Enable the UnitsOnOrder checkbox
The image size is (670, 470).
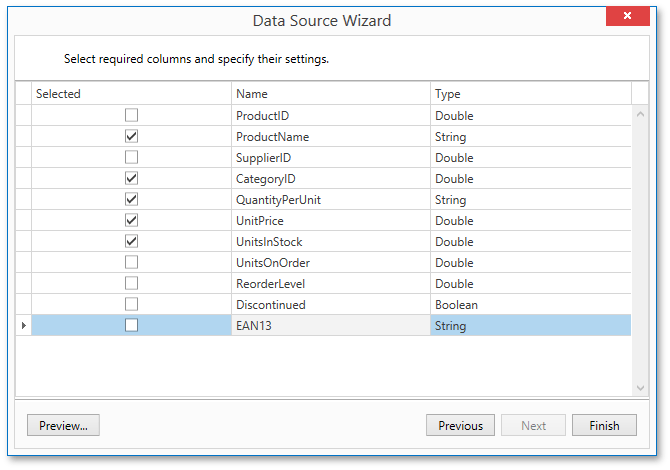pyautogui.click(x=131, y=262)
